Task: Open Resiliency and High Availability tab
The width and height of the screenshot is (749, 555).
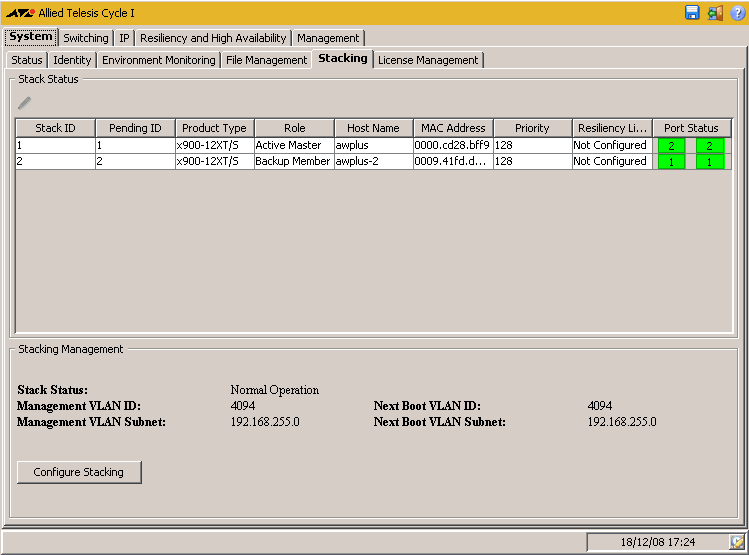Action: (x=213, y=38)
